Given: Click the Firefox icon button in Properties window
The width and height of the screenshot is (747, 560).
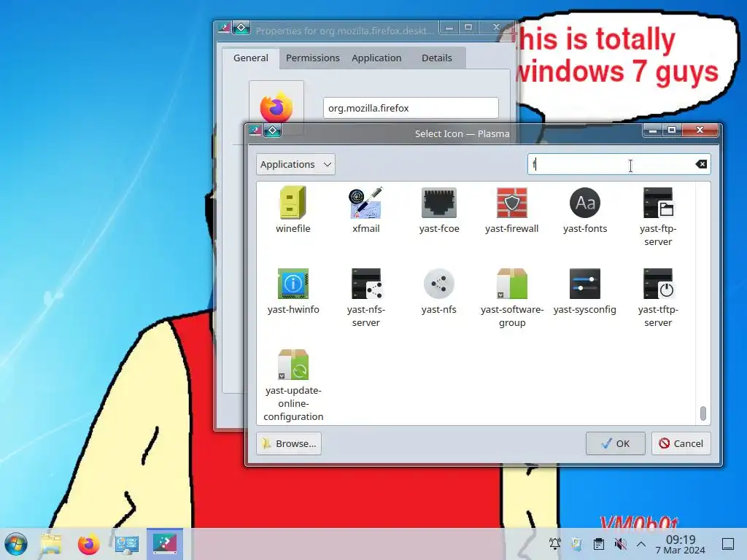Looking at the screenshot, I should pos(276,108).
